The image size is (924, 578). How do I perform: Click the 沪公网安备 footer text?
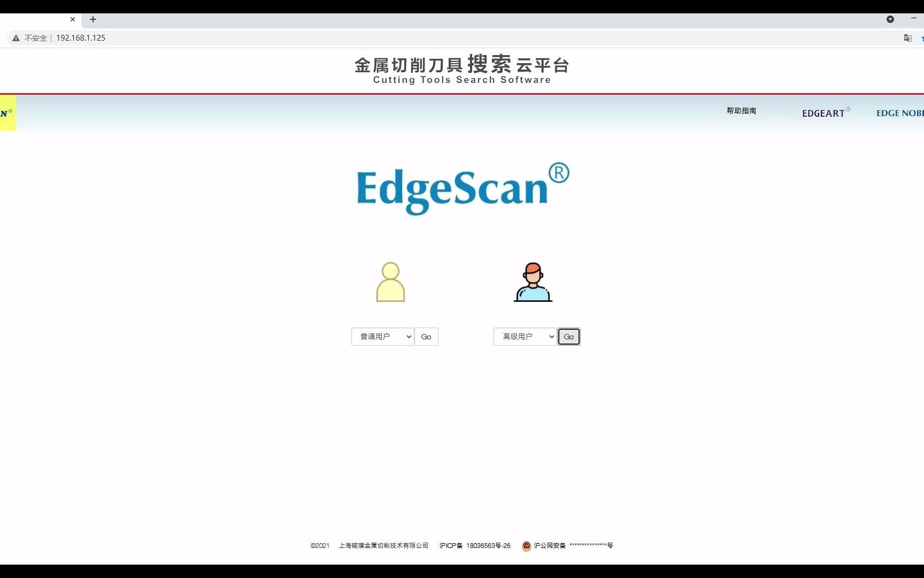[x=550, y=546]
